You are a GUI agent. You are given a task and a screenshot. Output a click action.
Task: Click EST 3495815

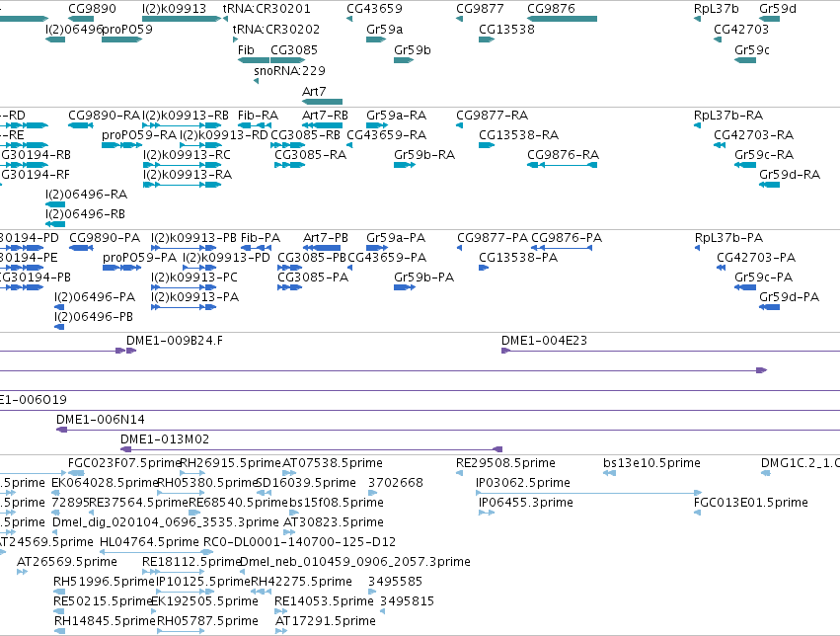tap(407, 600)
